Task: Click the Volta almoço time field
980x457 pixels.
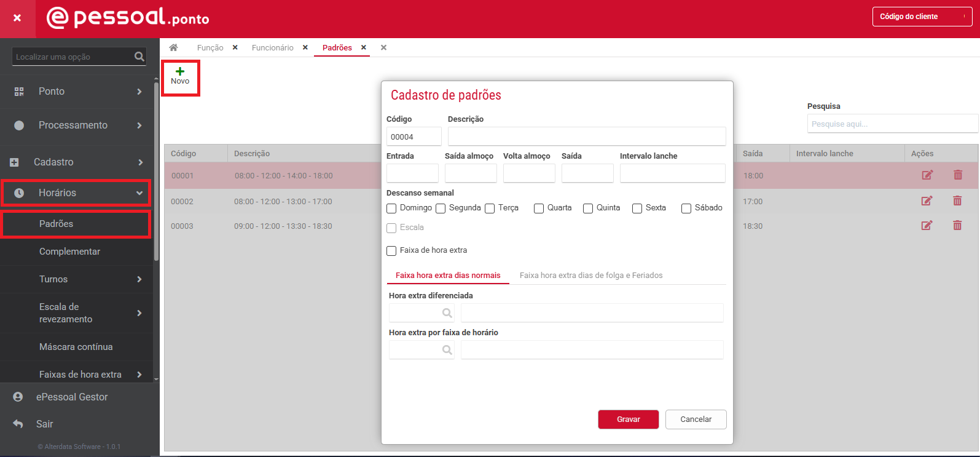Action: (x=529, y=173)
